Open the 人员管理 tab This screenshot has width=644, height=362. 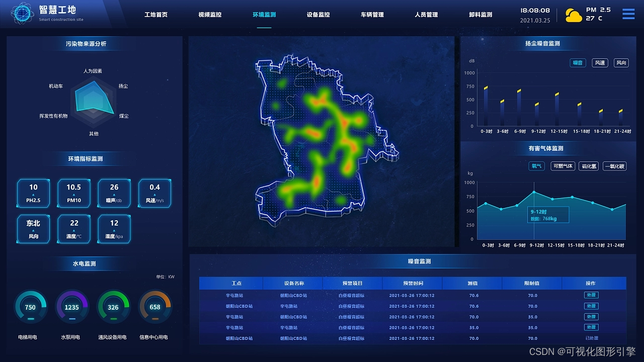click(426, 15)
